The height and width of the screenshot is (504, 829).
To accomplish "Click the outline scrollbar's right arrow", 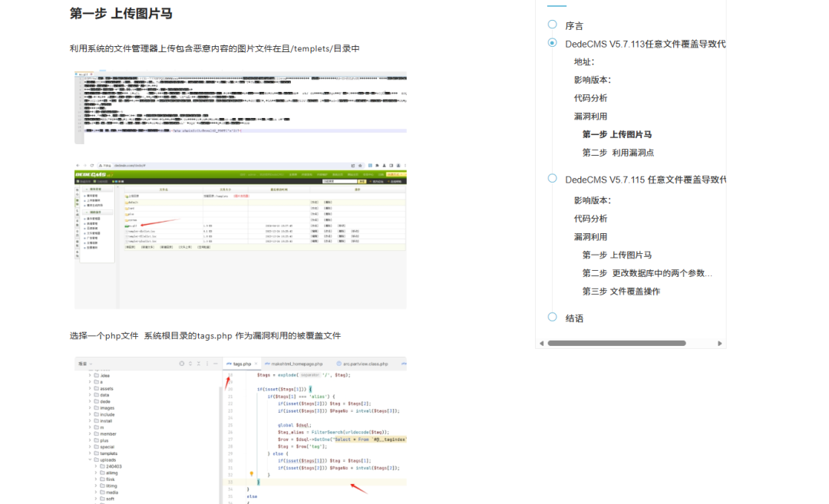I will [719, 344].
